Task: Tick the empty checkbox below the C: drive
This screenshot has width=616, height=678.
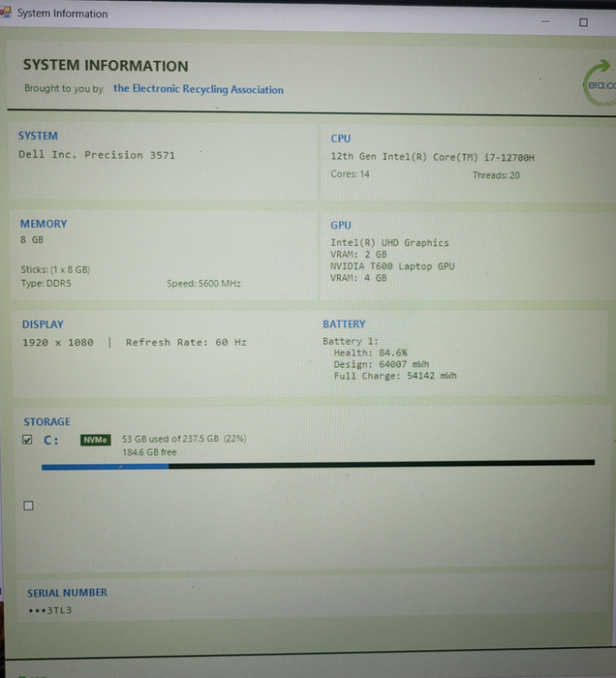Action: (28, 506)
